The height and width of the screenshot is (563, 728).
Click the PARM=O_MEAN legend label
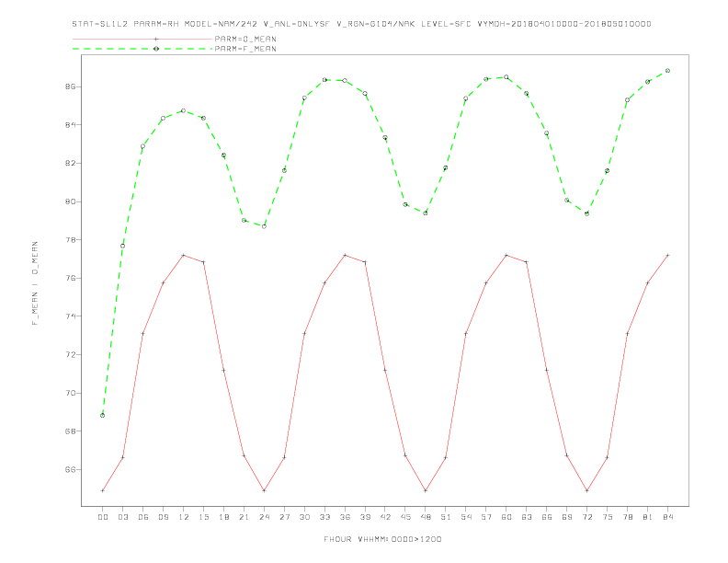pos(245,39)
